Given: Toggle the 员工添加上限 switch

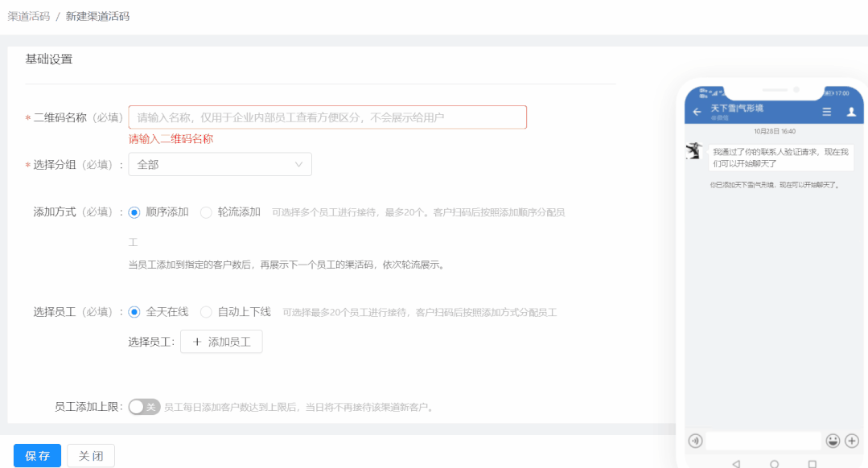Looking at the screenshot, I should (x=145, y=407).
